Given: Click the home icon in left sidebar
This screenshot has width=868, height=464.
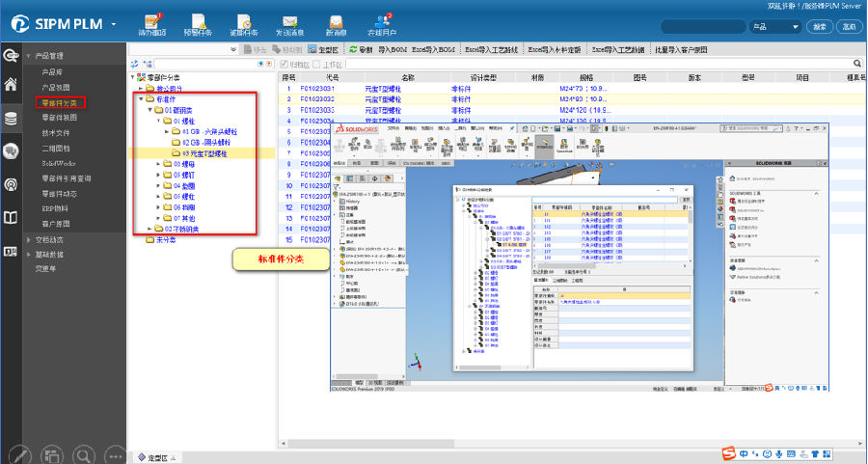Looking at the screenshot, I should [12, 86].
